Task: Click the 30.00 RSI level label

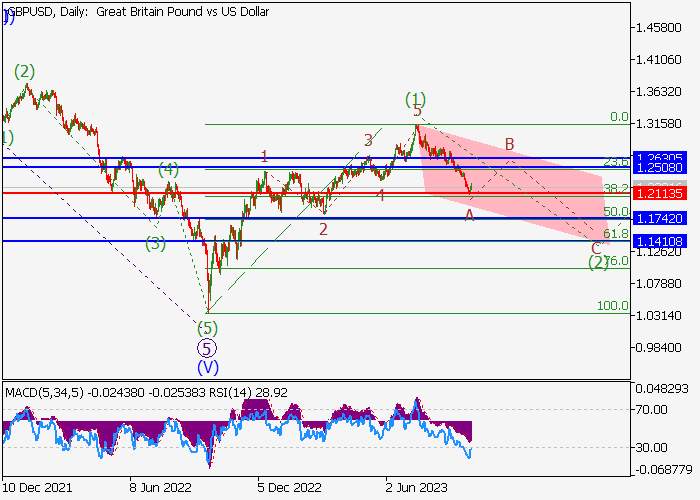Action: tap(651, 447)
